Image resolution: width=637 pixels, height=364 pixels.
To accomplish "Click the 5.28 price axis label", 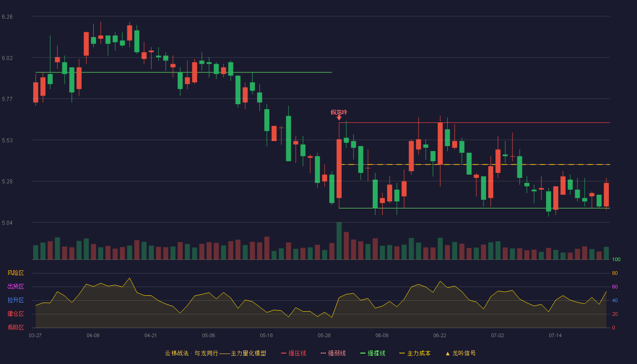I will tap(7, 182).
